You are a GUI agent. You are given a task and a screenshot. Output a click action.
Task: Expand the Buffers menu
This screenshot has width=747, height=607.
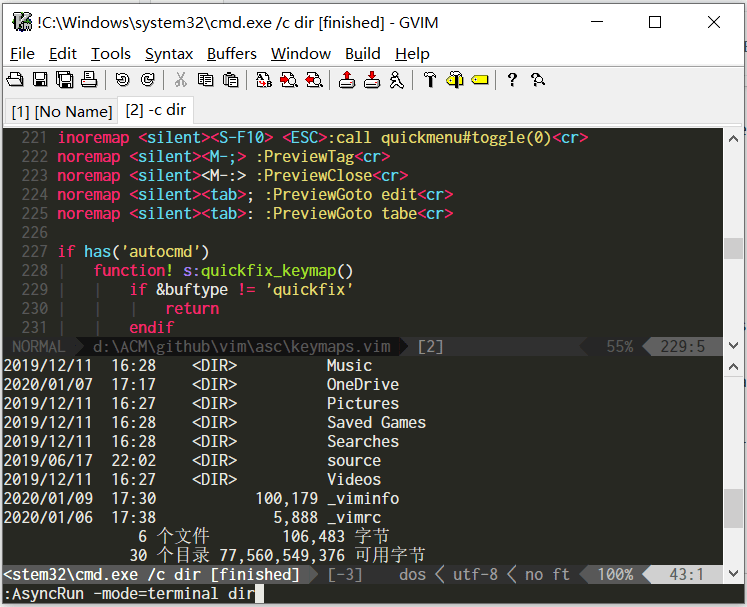pos(232,54)
